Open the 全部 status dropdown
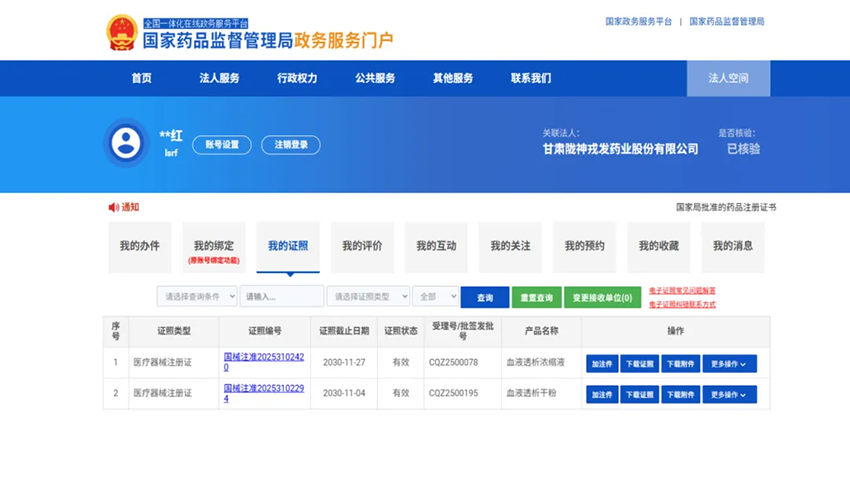This screenshot has height=480, width=850. (435, 297)
